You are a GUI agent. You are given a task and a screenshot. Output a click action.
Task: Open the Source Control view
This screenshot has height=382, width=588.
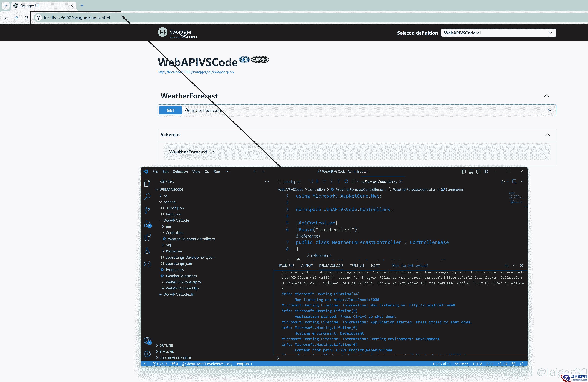147,210
